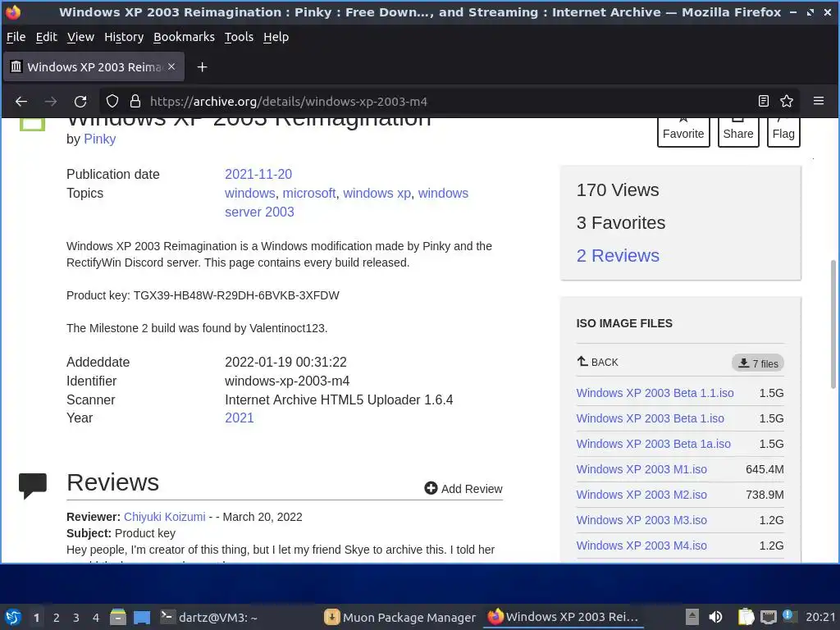Image resolution: width=840 pixels, height=630 pixels.
Task: Open the View menu
Action: [x=80, y=37]
